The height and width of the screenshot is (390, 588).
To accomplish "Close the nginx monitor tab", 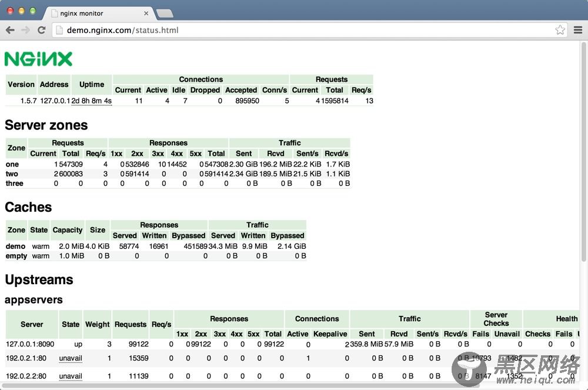I will click(x=146, y=13).
